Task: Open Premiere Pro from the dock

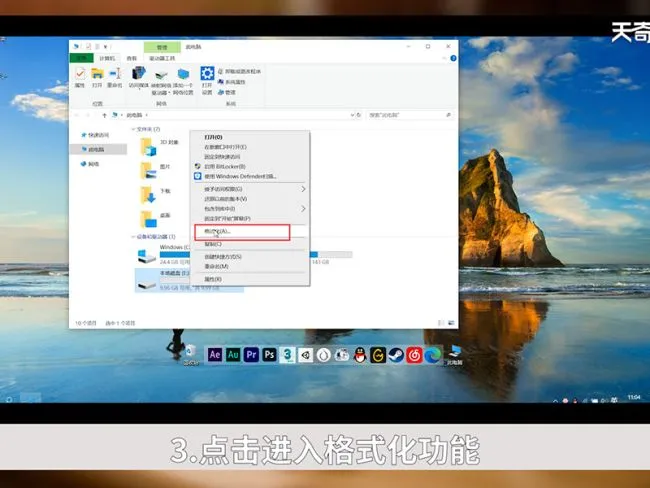Action: tap(251, 355)
